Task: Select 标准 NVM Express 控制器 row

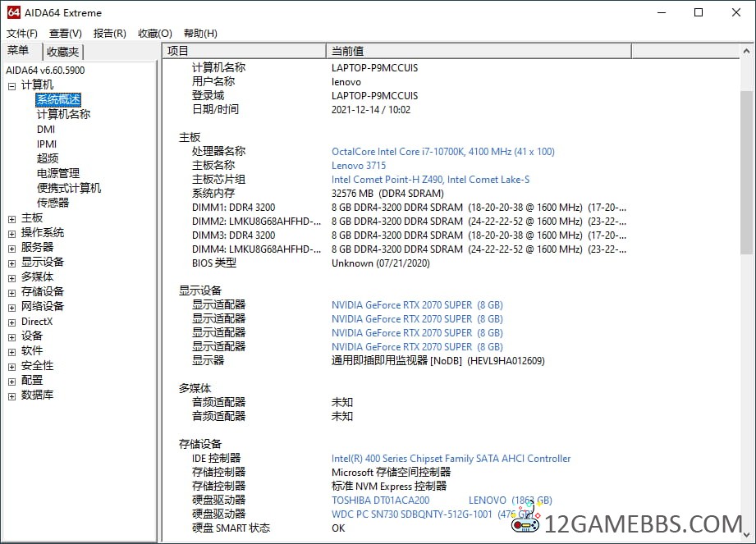Action: pyautogui.click(x=319, y=487)
